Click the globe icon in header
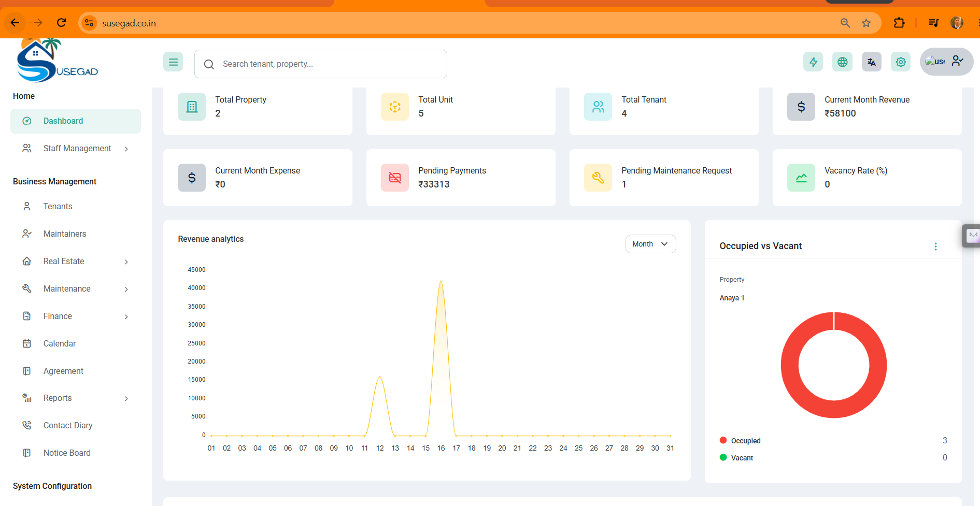Viewport: 980px width, 506px height. [843, 62]
